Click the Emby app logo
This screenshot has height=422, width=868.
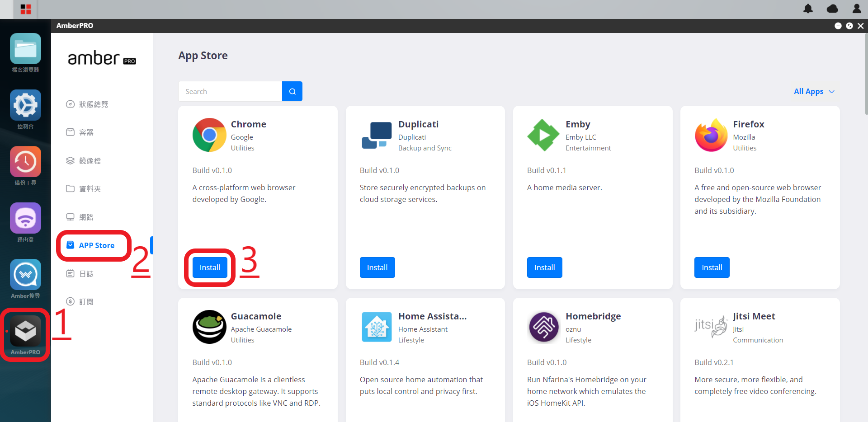pos(543,135)
